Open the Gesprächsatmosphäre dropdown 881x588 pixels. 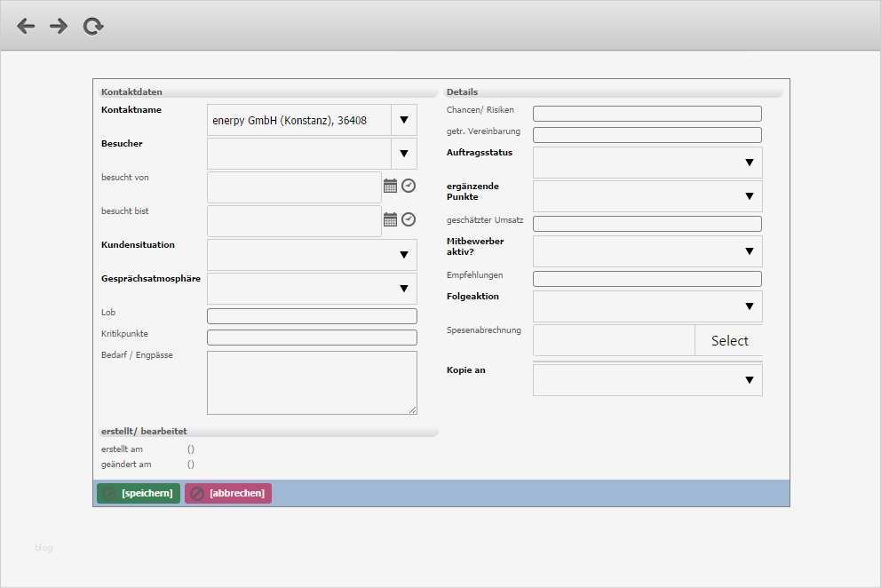312,289
